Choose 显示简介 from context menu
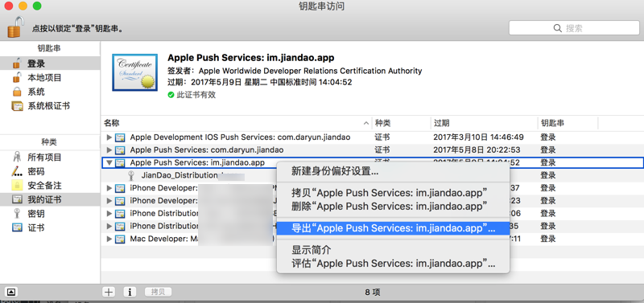The image size is (644, 303). pos(393,250)
